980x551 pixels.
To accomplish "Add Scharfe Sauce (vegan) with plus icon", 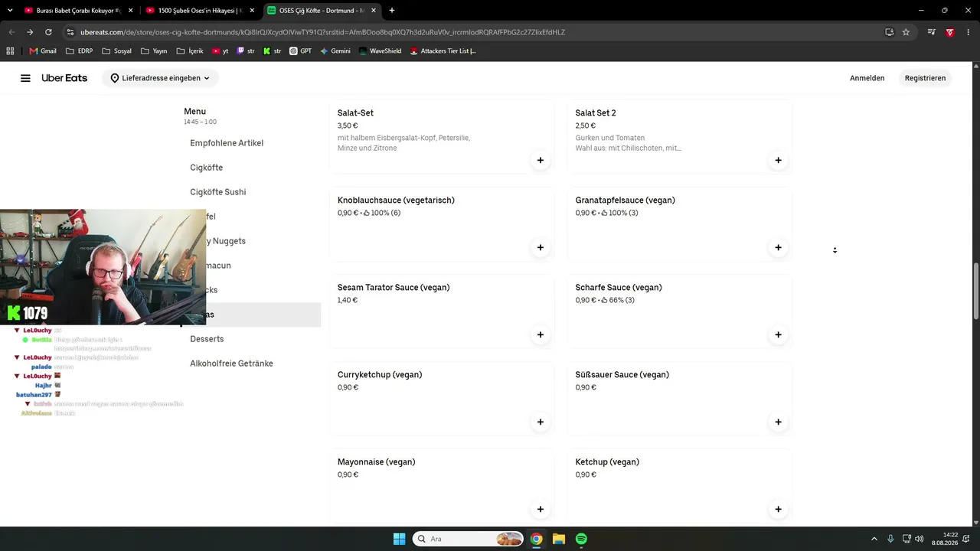I will [x=778, y=334].
